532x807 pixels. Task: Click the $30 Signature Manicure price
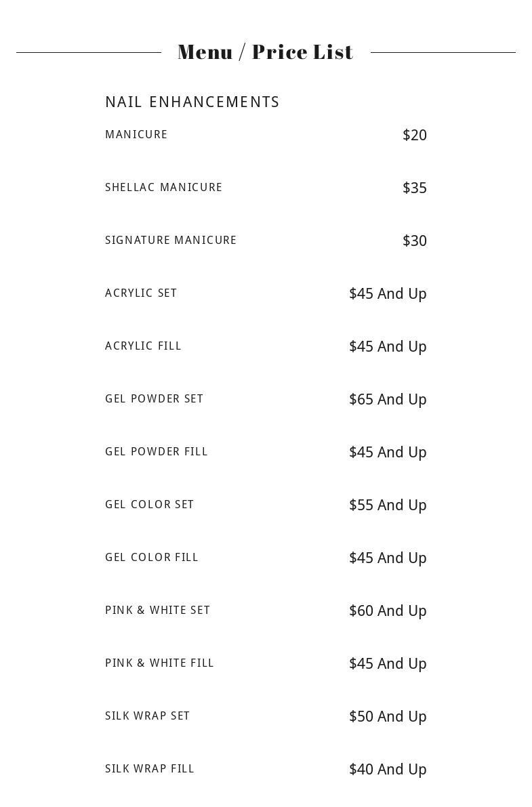click(414, 241)
